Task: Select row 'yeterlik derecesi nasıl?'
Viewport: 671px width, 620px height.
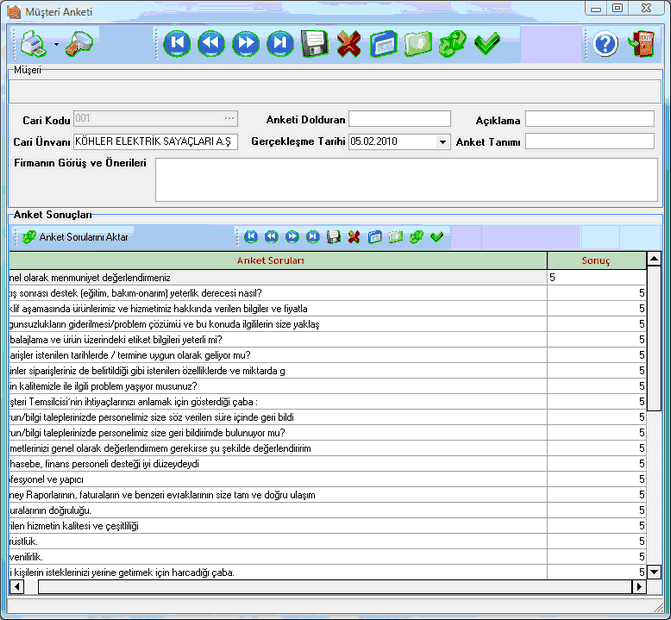Action: (x=327, y=293)
